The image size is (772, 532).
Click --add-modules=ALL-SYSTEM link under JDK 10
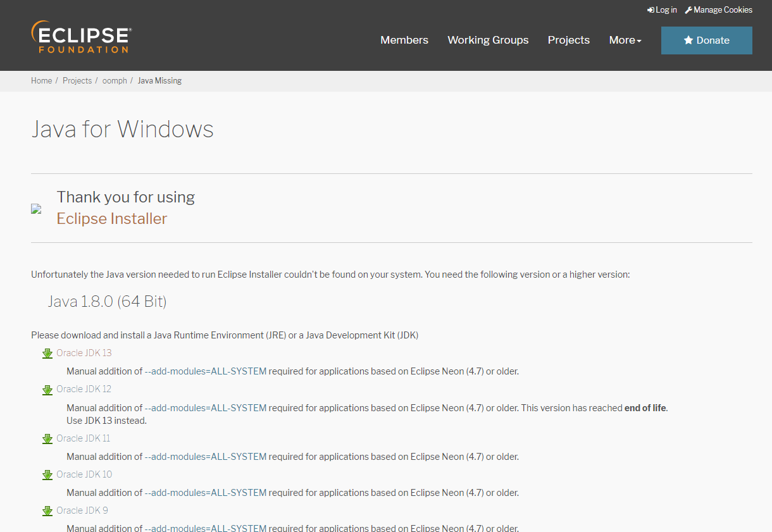(x=206, y=493)
